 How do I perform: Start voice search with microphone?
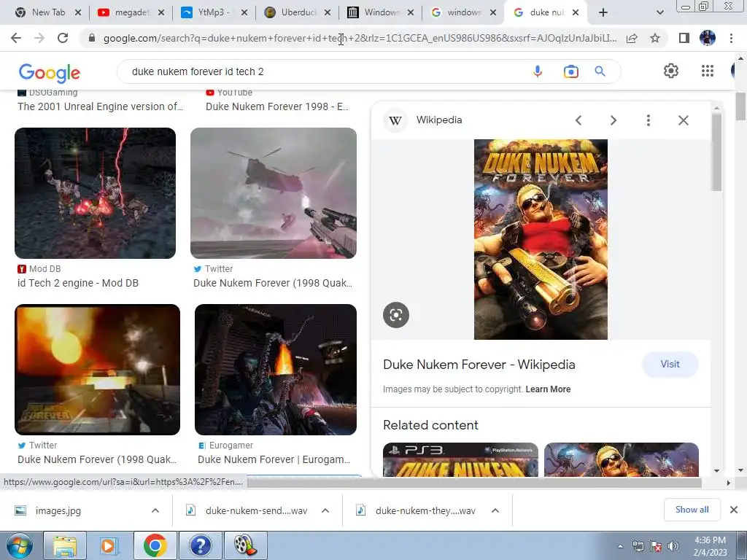pyautogui.click(x=538, y=71)
